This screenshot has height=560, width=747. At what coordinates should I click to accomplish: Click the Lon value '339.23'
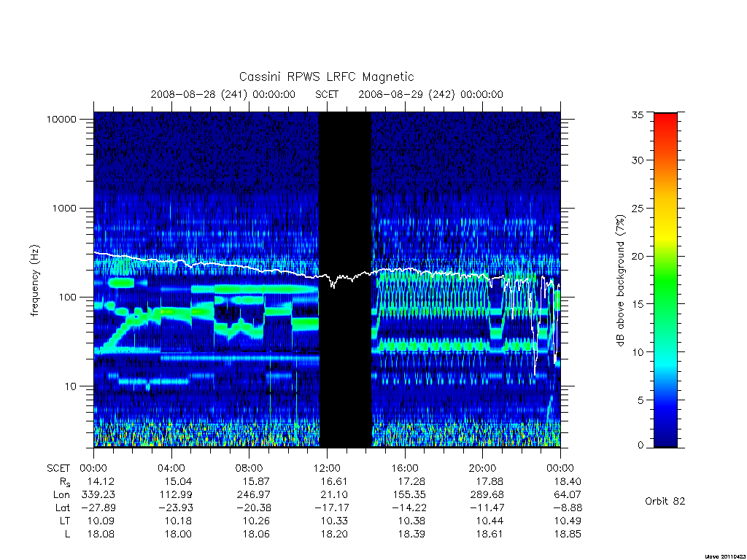98,495
